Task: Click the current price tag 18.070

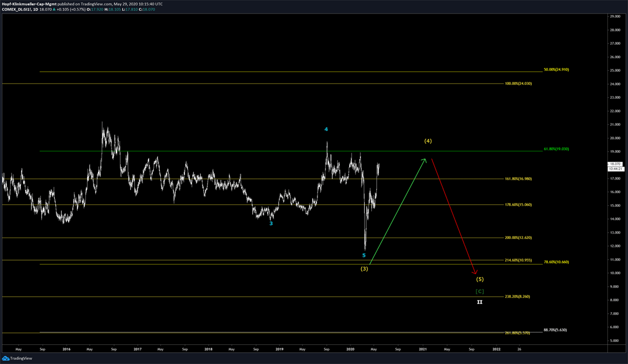Action: 615,164
